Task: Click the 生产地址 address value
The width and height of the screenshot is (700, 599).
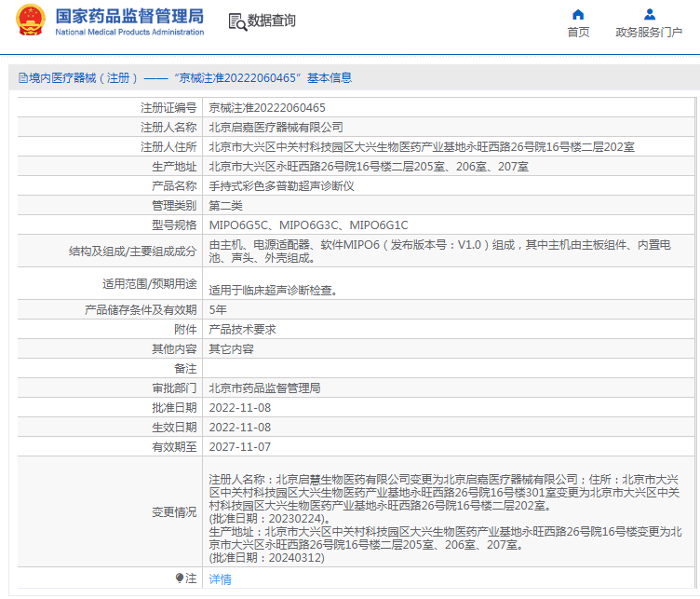Action: coord(369,167)
